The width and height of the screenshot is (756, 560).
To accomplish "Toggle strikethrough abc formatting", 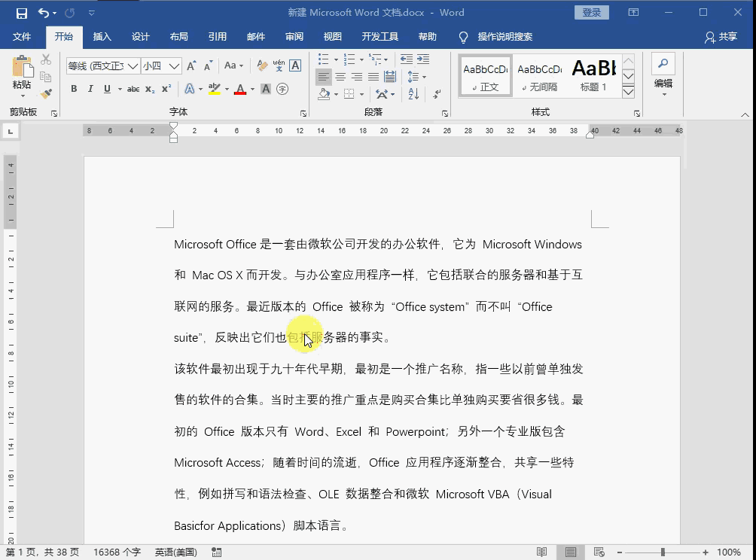I will 133,89.
